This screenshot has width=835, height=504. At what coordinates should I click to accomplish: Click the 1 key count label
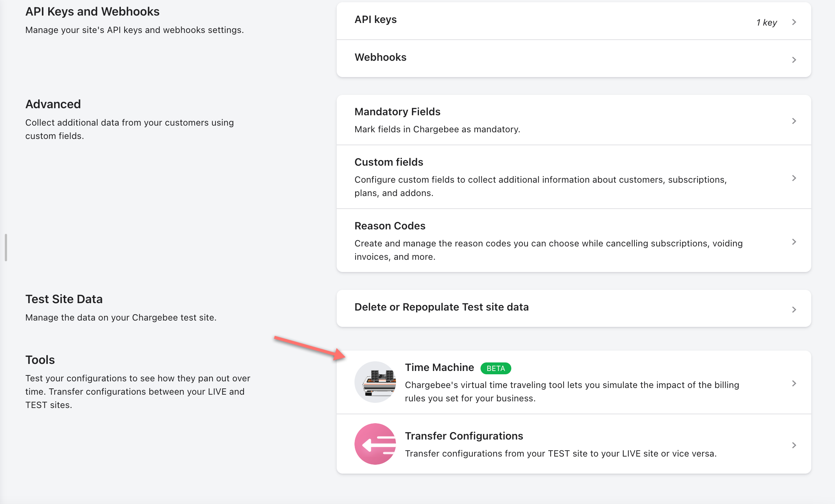coord(766,23)
